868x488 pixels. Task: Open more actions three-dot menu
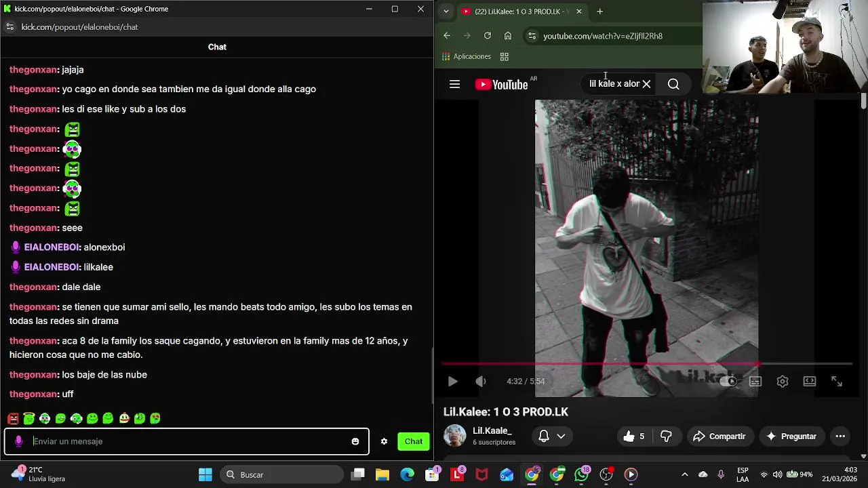point(840,436)
